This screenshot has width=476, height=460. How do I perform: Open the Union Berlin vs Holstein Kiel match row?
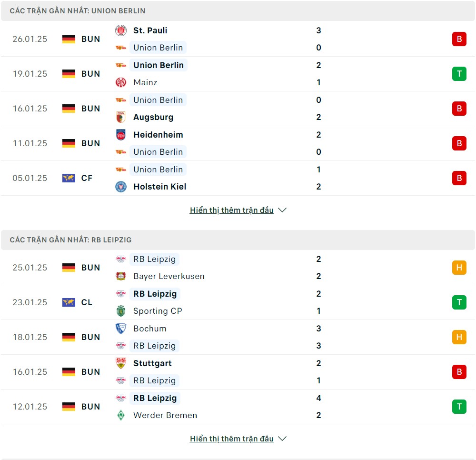coord(238,178)
